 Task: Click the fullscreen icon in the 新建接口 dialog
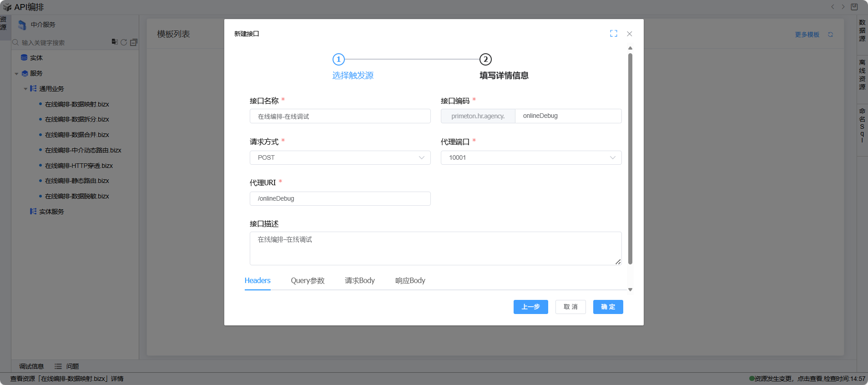point(613,34)
